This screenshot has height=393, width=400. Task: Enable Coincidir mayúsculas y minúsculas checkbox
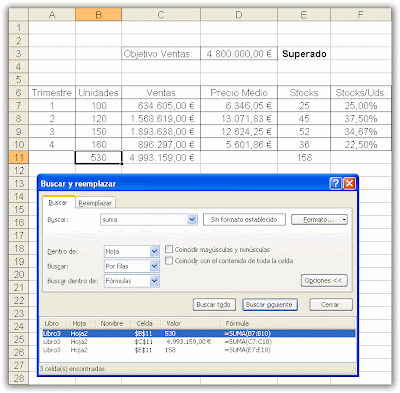[169, 249]
